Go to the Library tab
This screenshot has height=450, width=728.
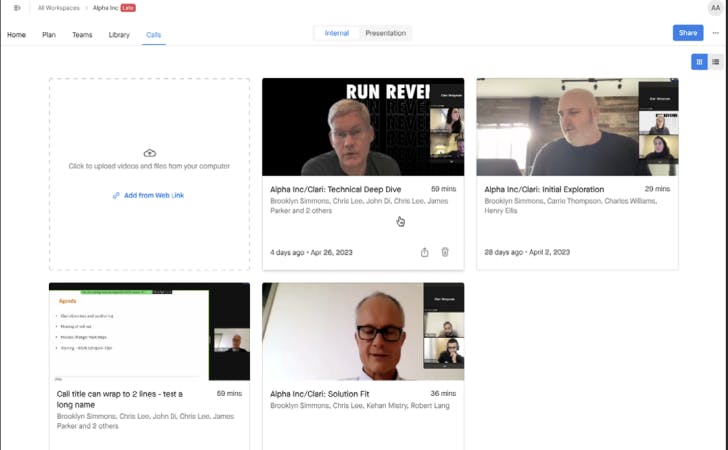(119, 35)
